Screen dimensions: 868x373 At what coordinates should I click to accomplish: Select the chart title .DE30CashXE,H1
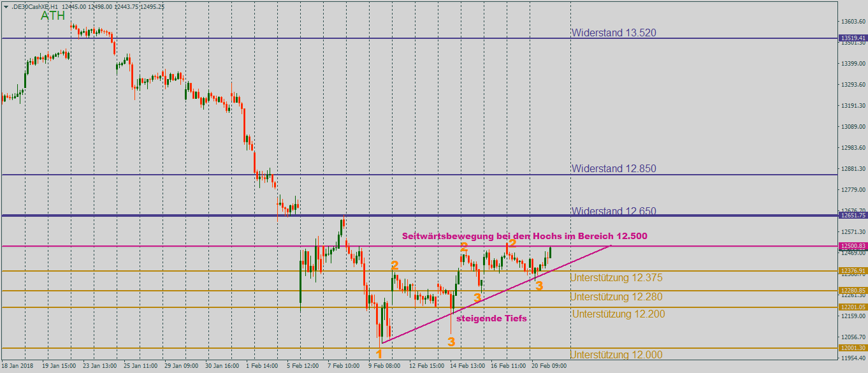point(34,6)
